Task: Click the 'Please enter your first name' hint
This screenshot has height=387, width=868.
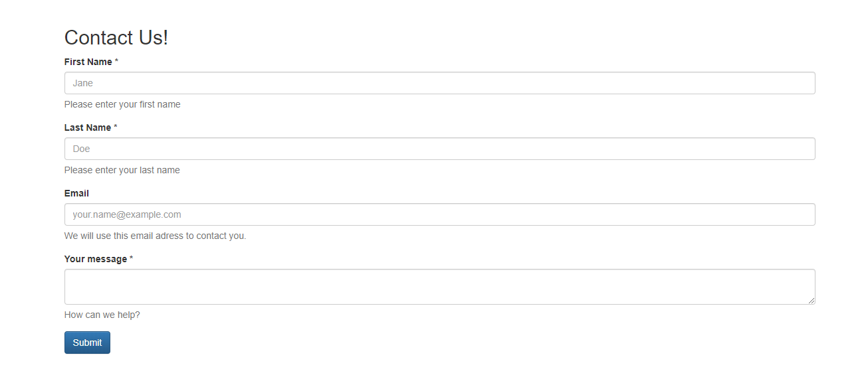Action: point(122,104)
